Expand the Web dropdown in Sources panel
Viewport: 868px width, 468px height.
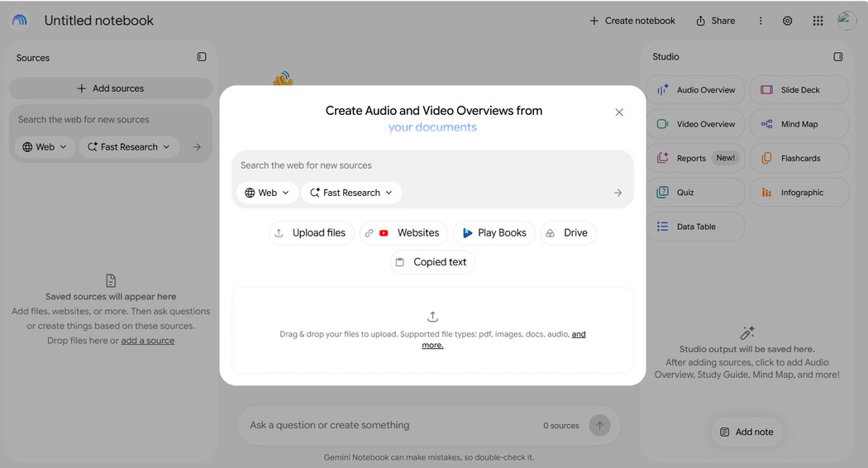tap(45, 147)
